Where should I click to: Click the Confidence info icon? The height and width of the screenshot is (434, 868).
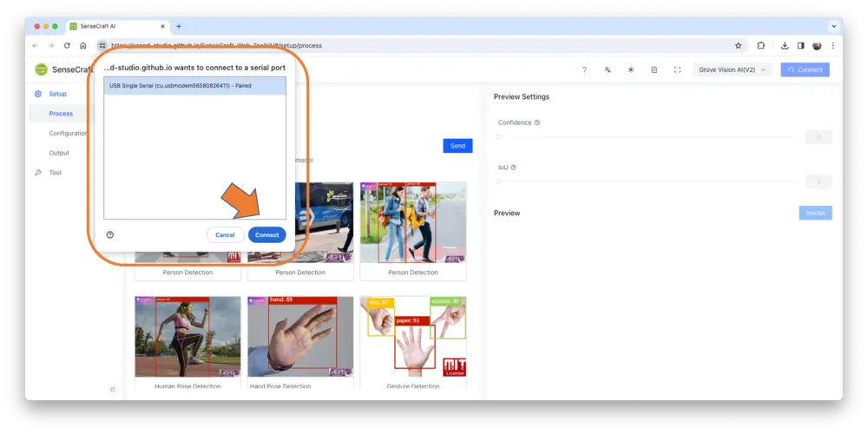click(x=537, y=122)
